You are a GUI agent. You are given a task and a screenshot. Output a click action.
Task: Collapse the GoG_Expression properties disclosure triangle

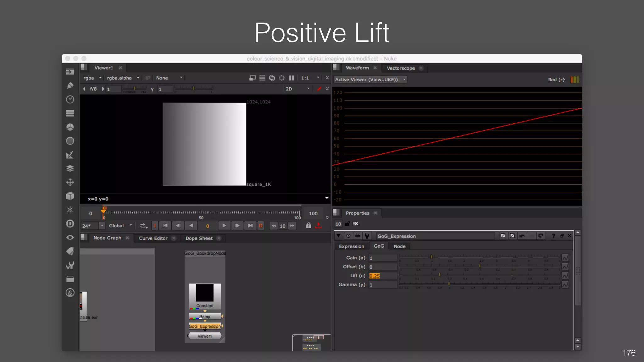(338, 236)
